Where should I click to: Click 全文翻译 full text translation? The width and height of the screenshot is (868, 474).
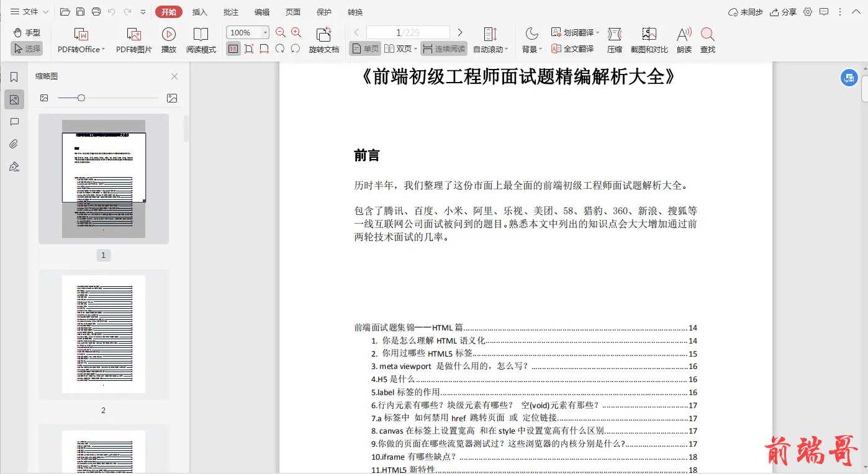[572, 48]
